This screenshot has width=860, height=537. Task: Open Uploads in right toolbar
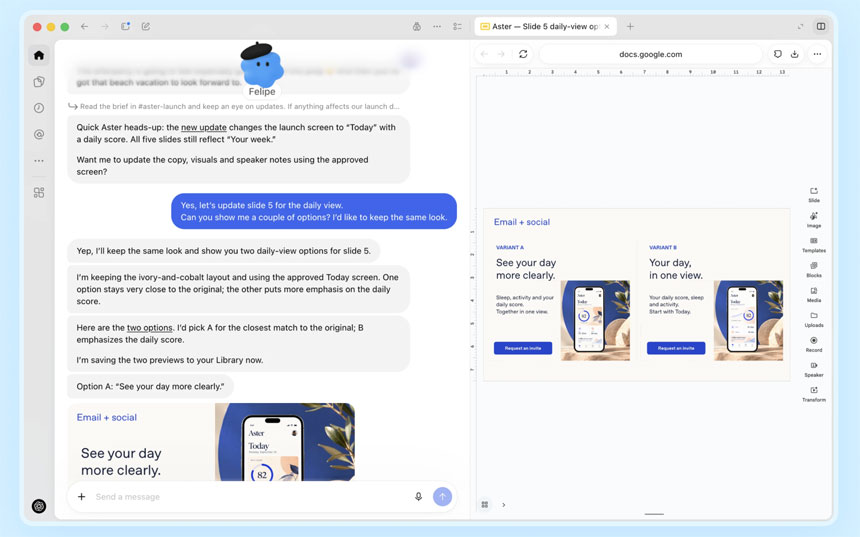[x=814, y=319]
